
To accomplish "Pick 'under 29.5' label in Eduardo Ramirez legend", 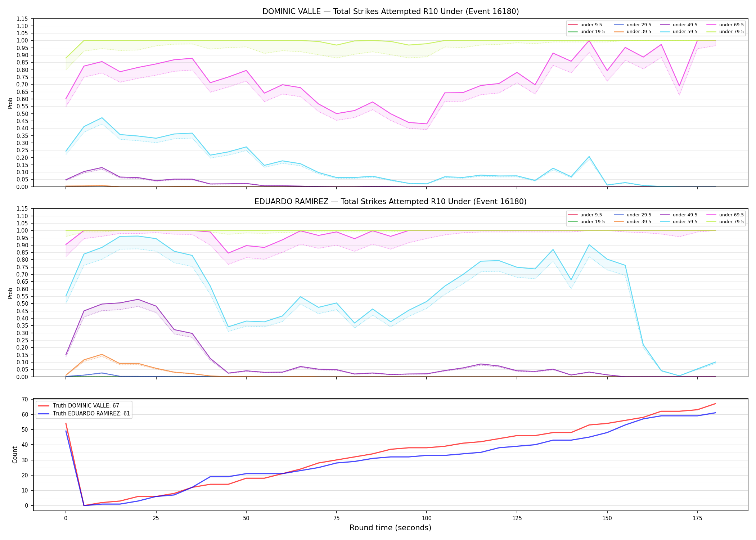I will coord(639,215).
